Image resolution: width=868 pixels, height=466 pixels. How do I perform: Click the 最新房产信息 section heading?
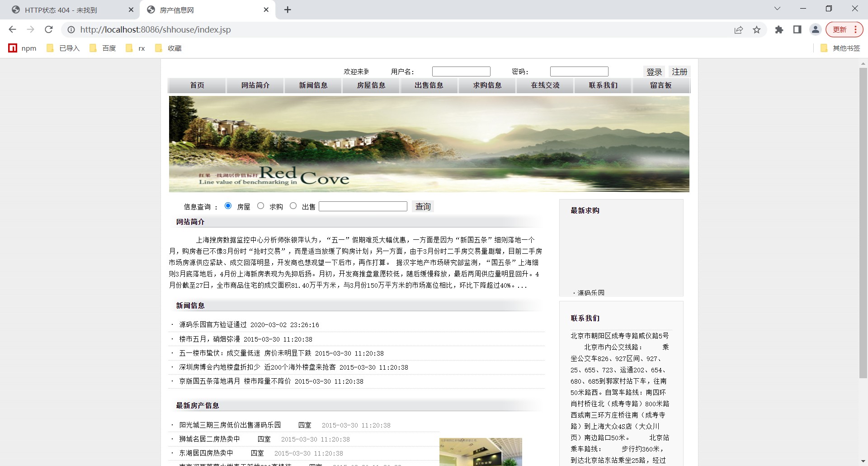[x=198, y=405]
